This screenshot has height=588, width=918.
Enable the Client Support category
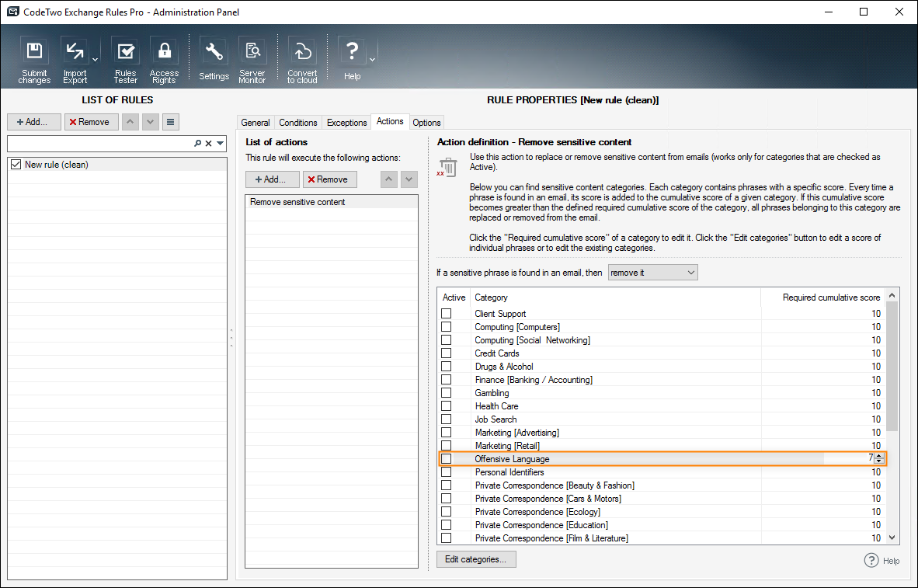click(446, 313)
